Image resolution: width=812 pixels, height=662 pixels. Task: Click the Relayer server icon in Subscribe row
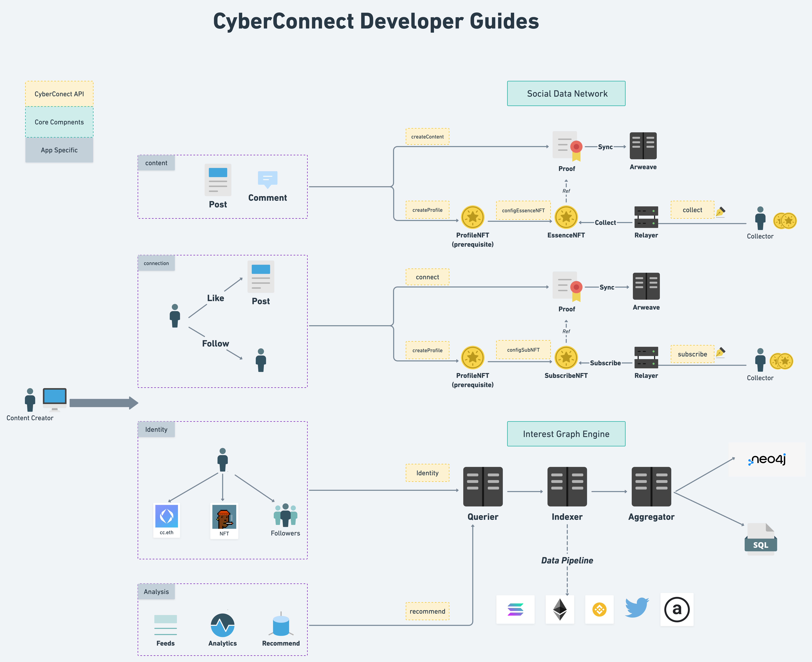pyautogui.click(x=646, y=358)
